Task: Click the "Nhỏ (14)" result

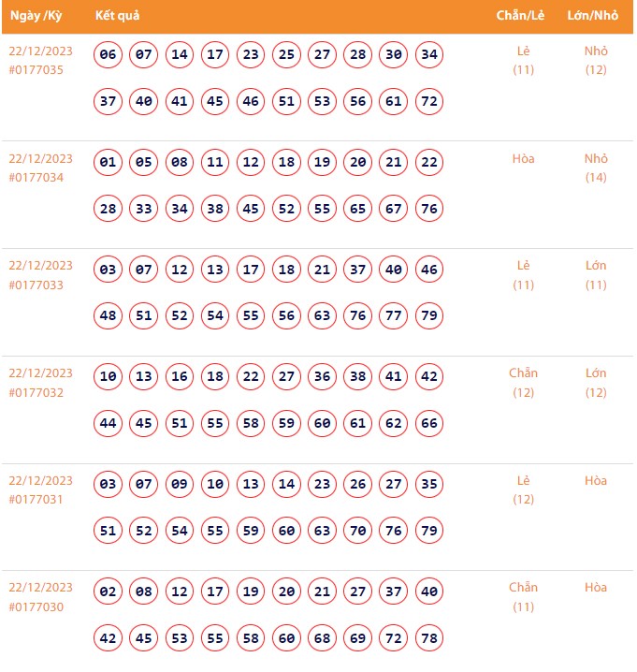Action: point(596,168)
